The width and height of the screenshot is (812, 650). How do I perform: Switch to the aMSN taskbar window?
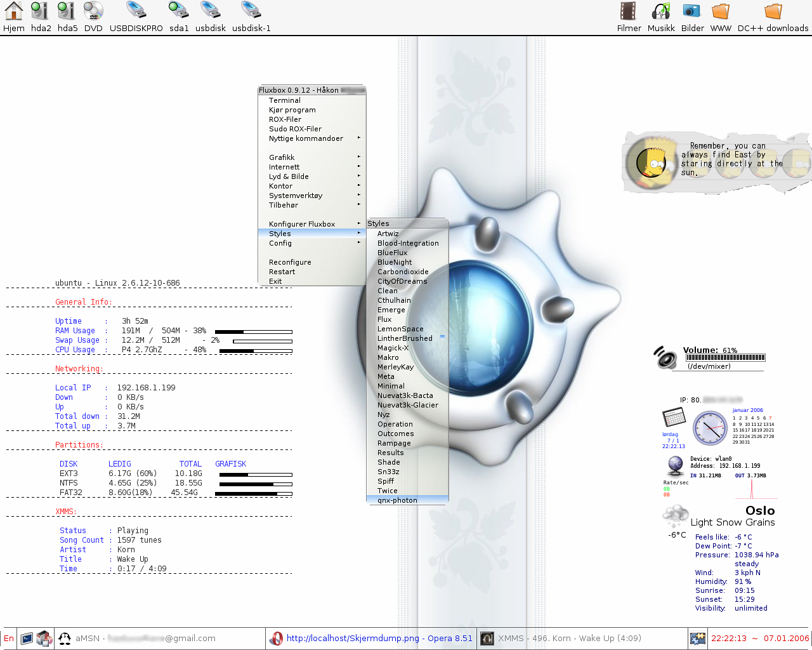coord(160,639)
